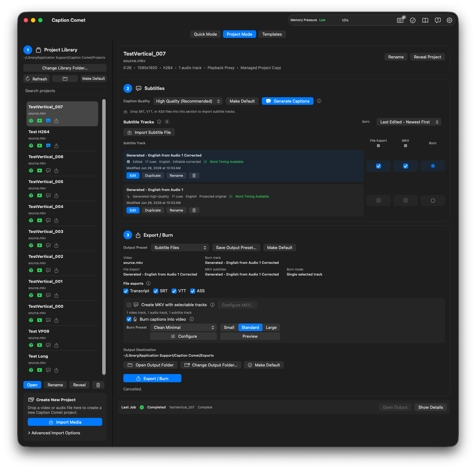Select Large burn caption size
This screenshot has height=470, width=476.
271,327
